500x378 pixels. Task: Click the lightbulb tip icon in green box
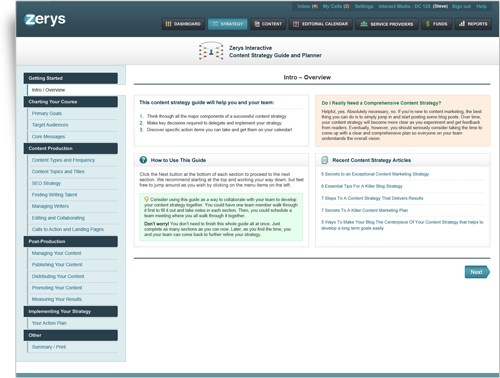pos(146,199)
